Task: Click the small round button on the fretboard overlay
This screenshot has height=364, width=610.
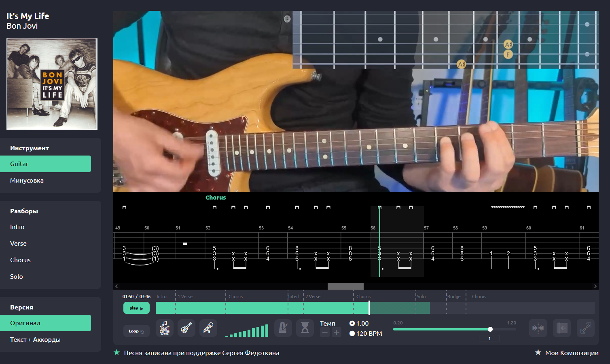Action: tap(287, 19)
